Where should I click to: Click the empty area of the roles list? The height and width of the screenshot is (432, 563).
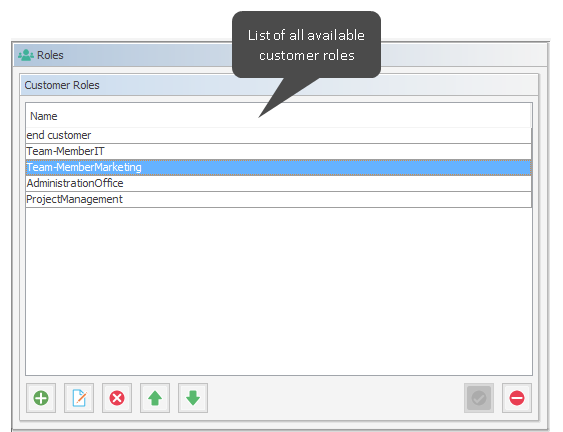(x=279, y=291)
